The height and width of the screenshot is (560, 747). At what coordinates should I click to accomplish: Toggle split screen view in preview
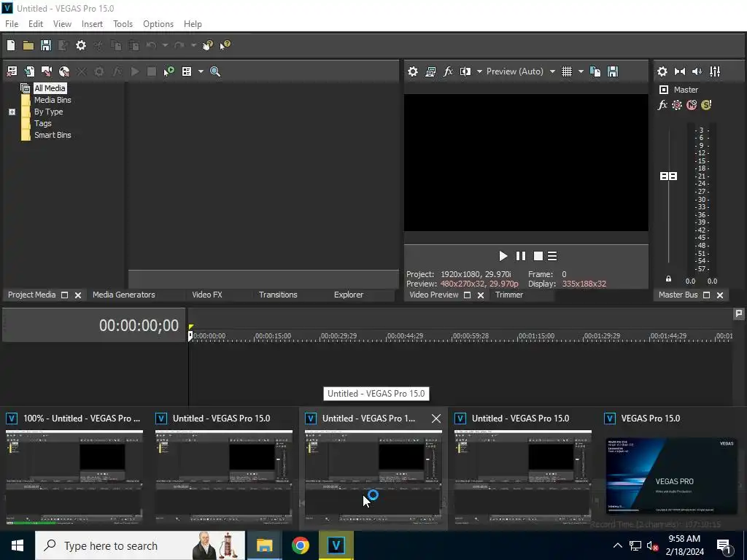[465, 71]
